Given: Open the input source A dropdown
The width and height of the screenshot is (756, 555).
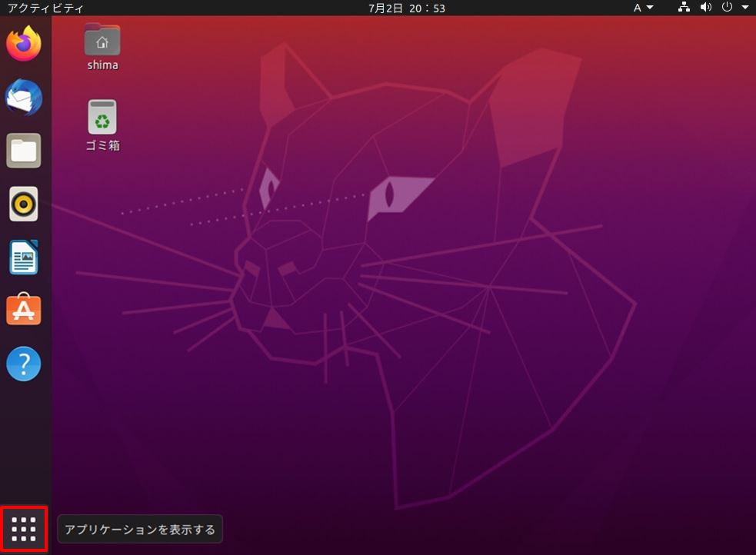Looking at the screenshot, I should click(x=643, y=8).
